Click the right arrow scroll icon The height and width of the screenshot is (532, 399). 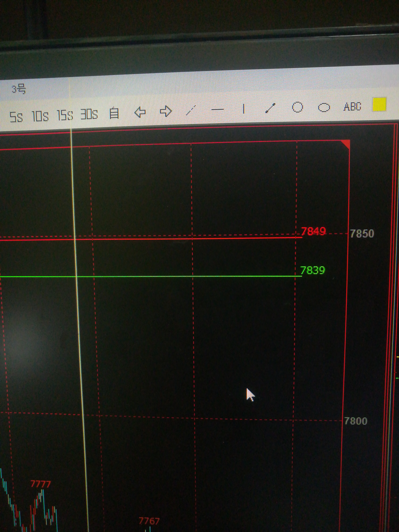[166, 111]
